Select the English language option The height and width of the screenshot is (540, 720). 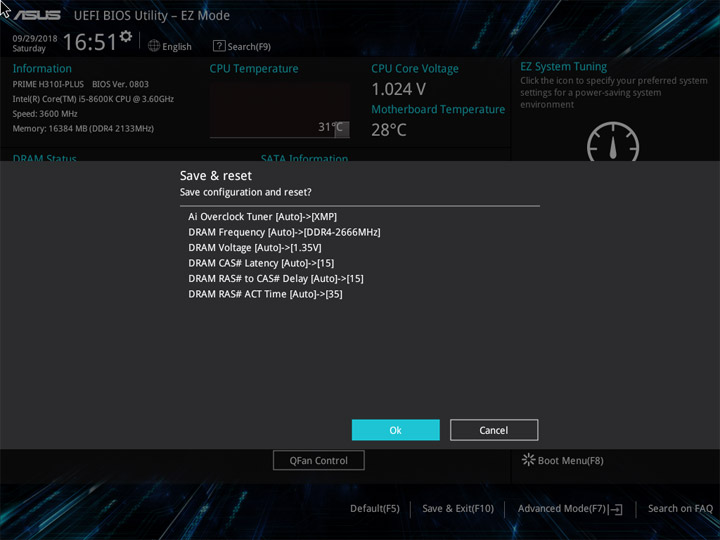pos(177,47)
